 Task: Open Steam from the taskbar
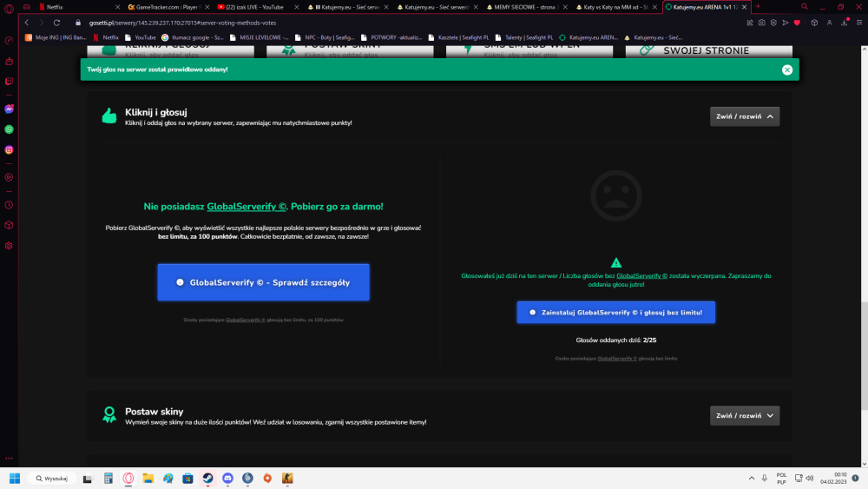click(207, 479)
